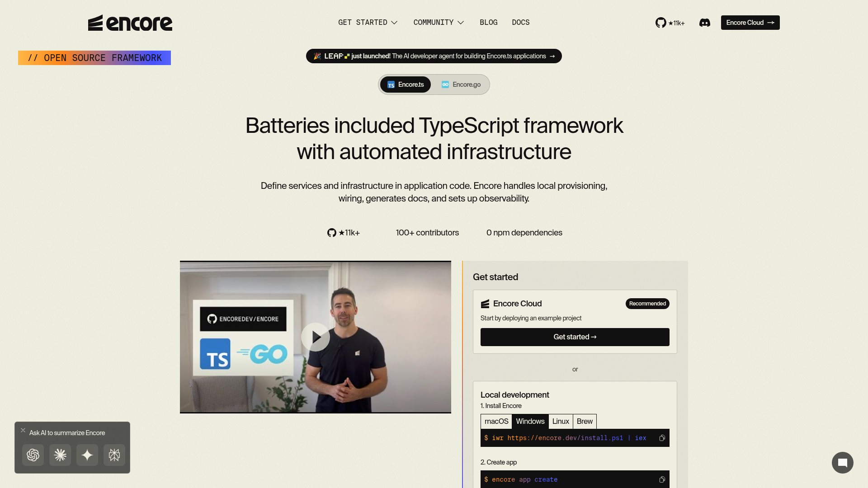Open the chat support bubble
Viewport: 868px width, 488px height.
click(x=842, y=463)
